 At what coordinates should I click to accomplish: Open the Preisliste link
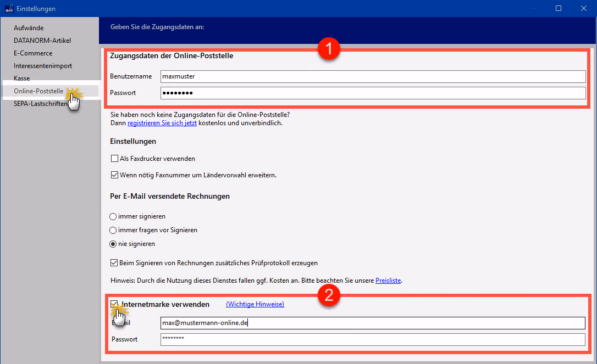(x=388, y=281)
